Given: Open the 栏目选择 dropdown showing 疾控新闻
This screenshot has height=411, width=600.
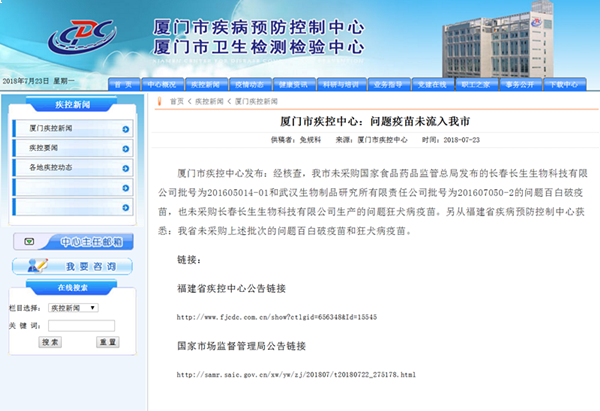Looking at the screenshot, I should pos(73,308).
